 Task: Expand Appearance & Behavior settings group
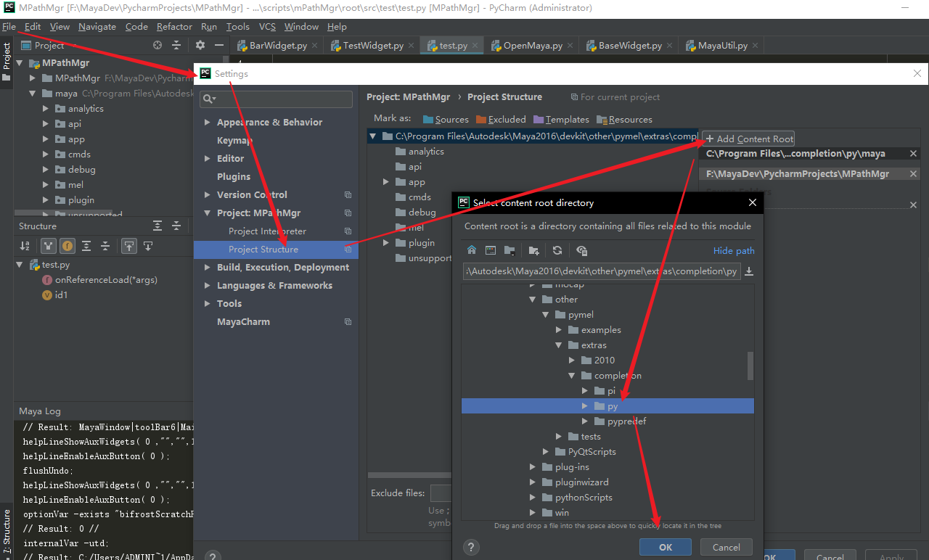pyautogui.click(x=207, y=123)
